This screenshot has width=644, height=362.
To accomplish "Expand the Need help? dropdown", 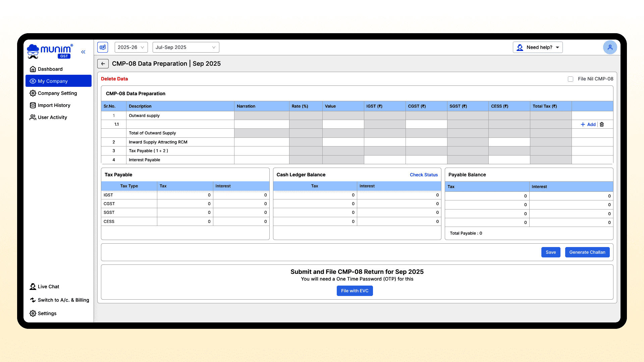I will 538,47.
